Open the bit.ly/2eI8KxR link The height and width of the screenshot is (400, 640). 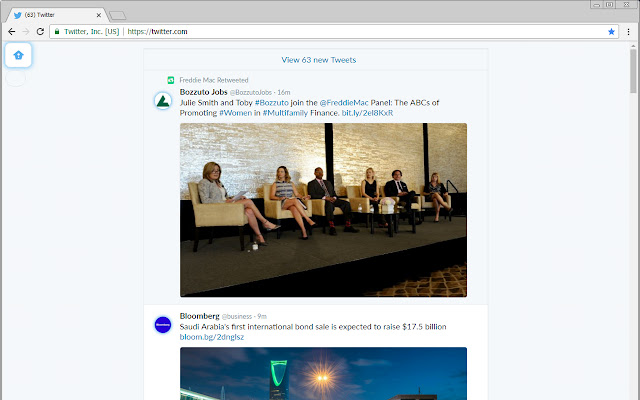point(367,113)
